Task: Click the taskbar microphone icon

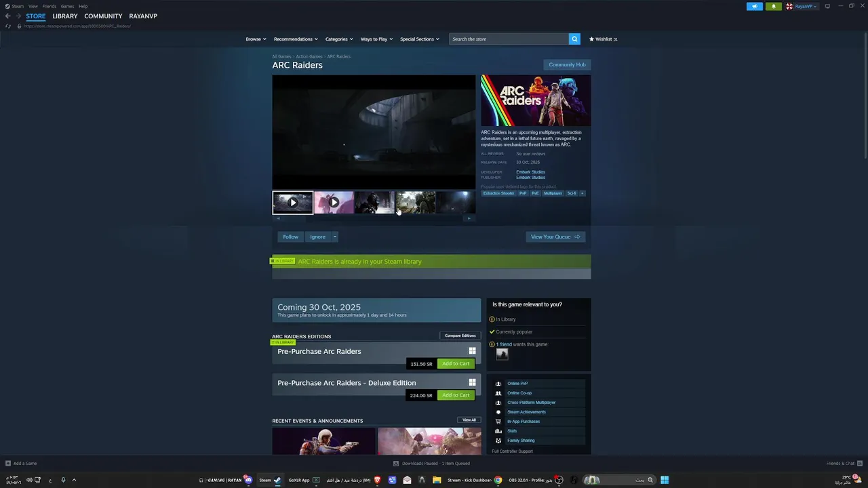Action: (x=63, y=480)
